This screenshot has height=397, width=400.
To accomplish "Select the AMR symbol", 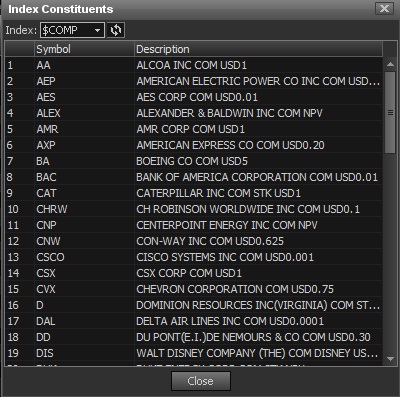I will tap(47, 129).
